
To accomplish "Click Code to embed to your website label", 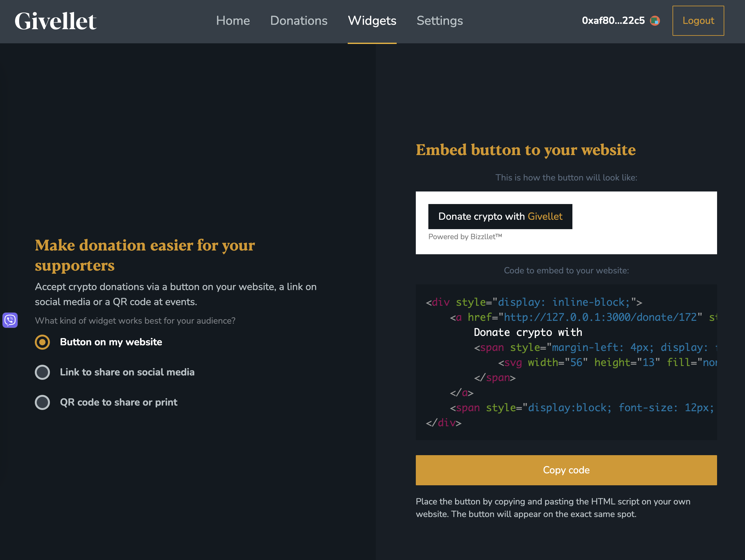I will click(566, 271).
